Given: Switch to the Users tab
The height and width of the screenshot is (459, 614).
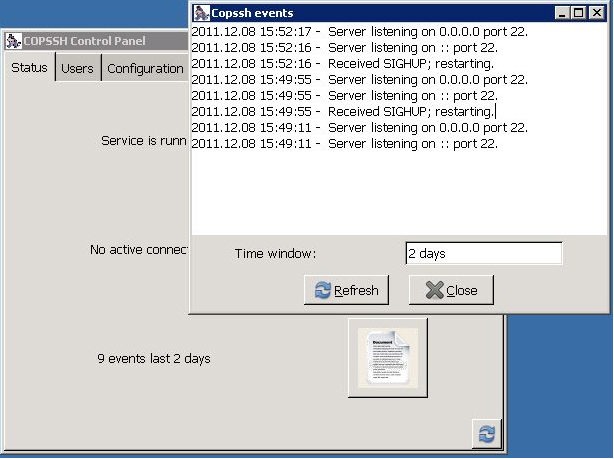Looking at the screenshot, I should (x=78, y=68).
